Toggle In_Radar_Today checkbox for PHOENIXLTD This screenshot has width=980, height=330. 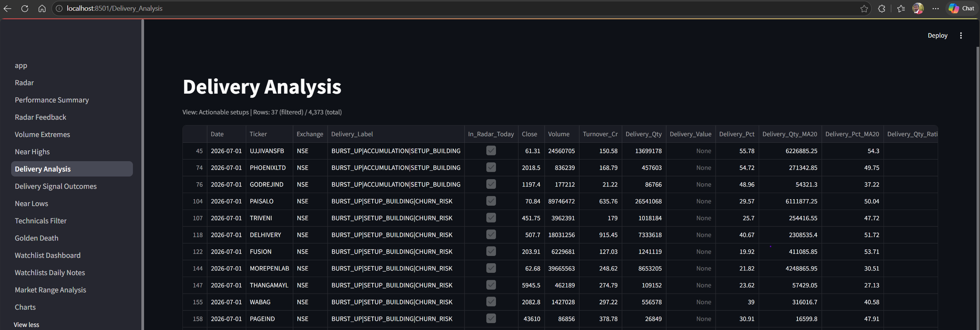pos(491,168)
